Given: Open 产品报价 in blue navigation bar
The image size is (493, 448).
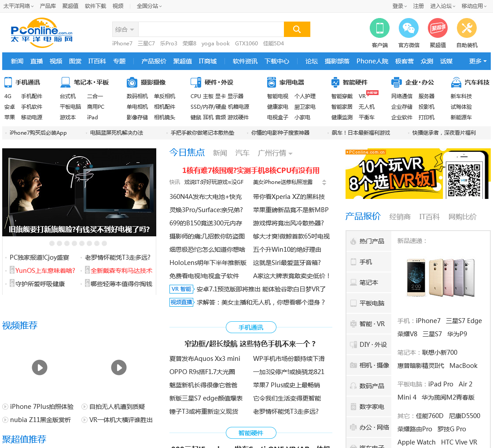Looking at the screenshot, I should pyautogui.click(x=154, y=61).
